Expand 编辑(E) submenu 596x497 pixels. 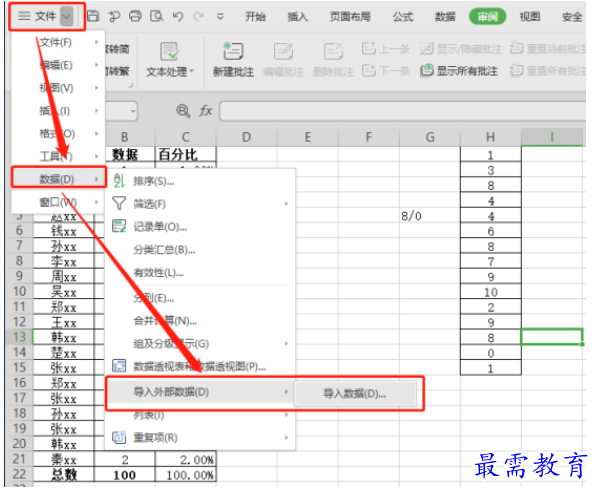tap(57, 65)
